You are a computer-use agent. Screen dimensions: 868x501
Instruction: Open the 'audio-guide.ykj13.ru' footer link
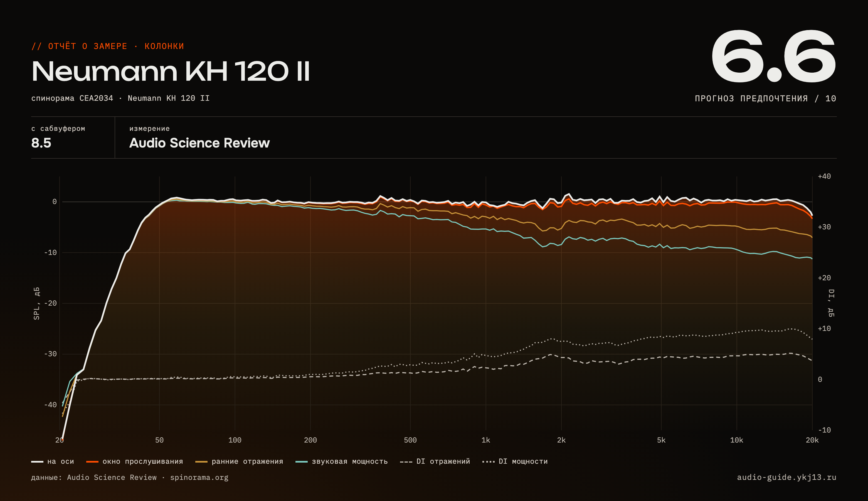coord(787,478)
